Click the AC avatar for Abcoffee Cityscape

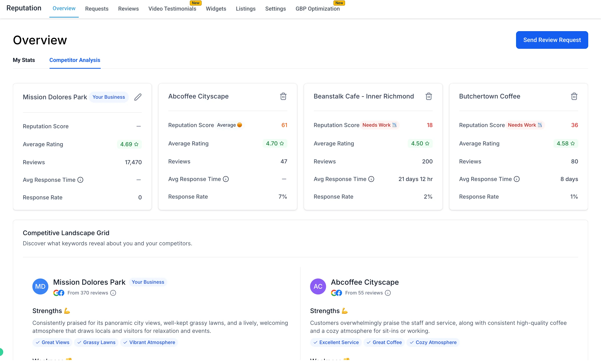pos(318,286)
